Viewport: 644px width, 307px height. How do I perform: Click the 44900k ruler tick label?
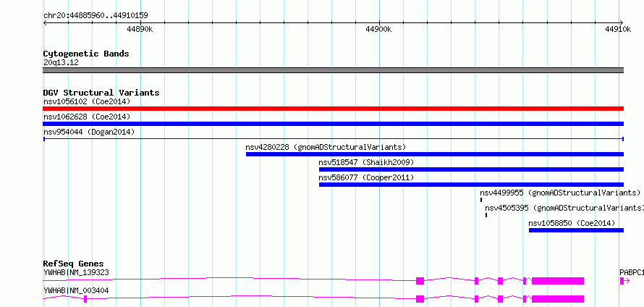(378, 29)
